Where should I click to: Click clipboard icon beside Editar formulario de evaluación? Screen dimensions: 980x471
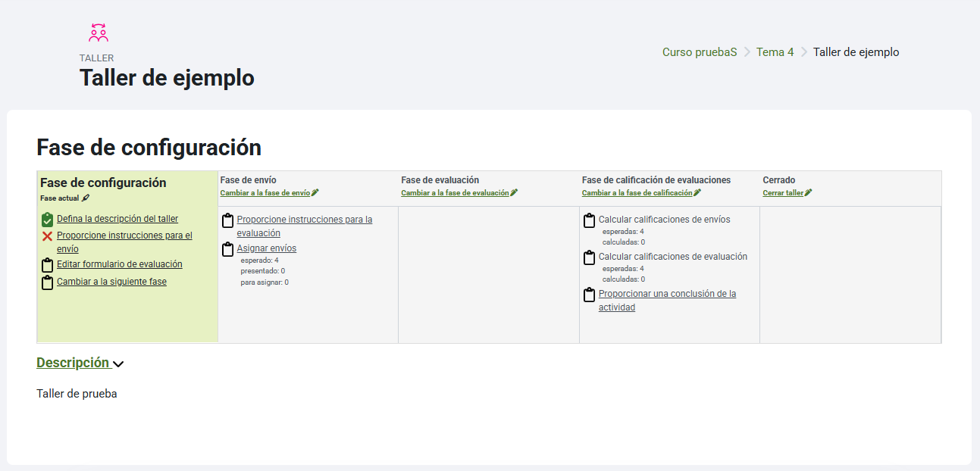(47, 265)
